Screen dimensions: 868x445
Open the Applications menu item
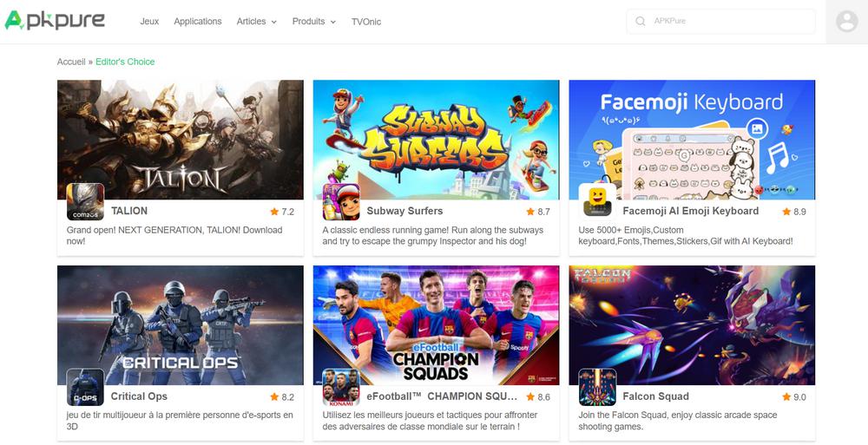(197, 22)
